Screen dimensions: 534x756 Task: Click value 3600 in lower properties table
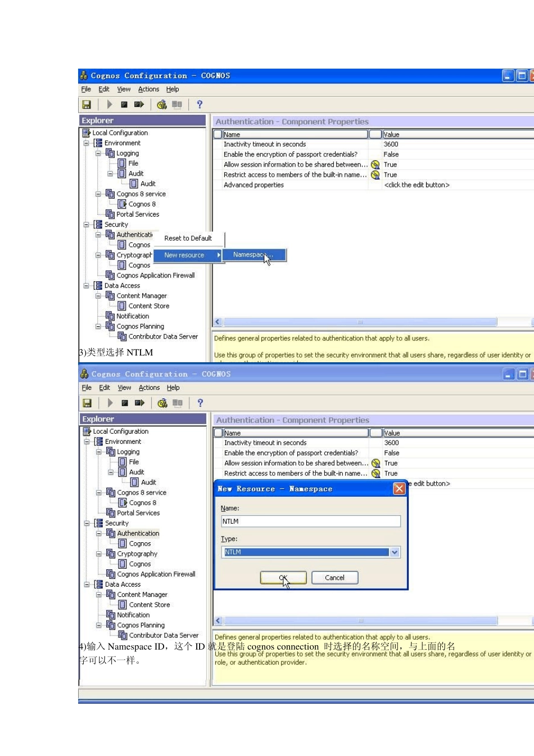[391, 443]
